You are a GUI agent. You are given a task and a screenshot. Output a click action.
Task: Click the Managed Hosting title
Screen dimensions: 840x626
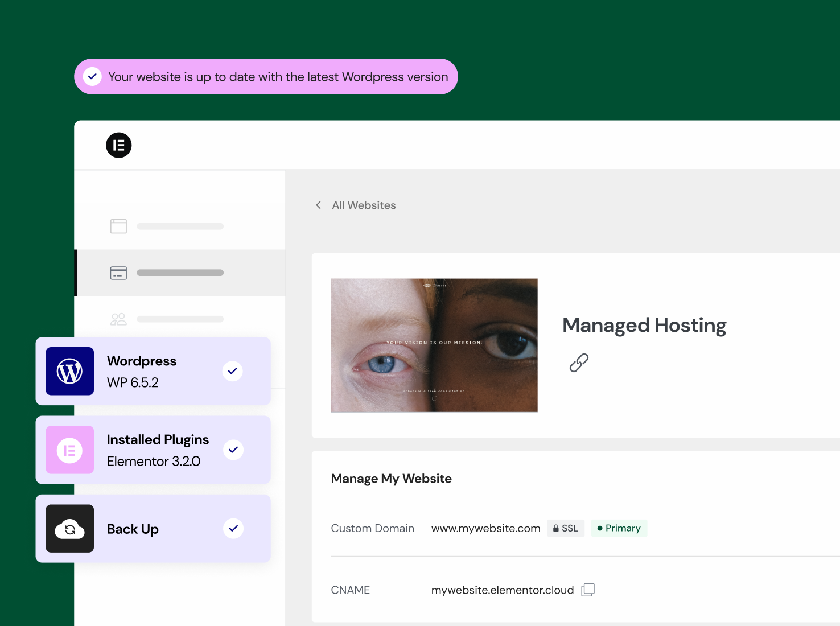click(644, 326)
